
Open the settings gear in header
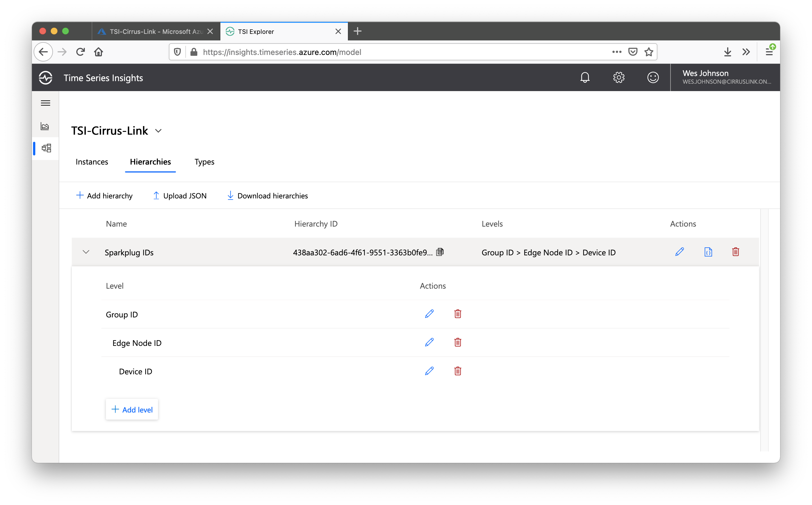[x=619, y=77]
